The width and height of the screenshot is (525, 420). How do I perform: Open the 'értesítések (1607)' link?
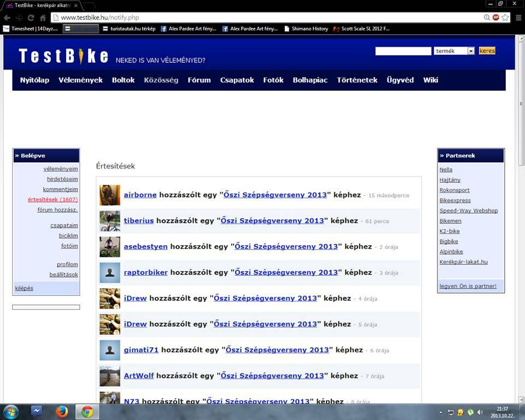[52, 200]
